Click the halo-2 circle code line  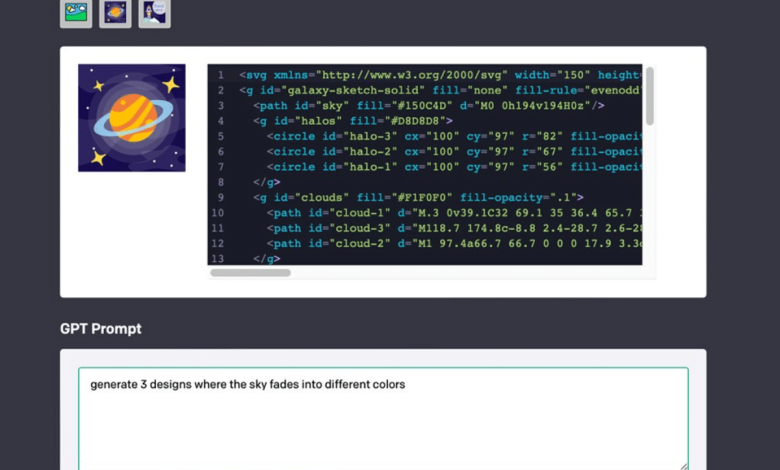coord(450,152)
